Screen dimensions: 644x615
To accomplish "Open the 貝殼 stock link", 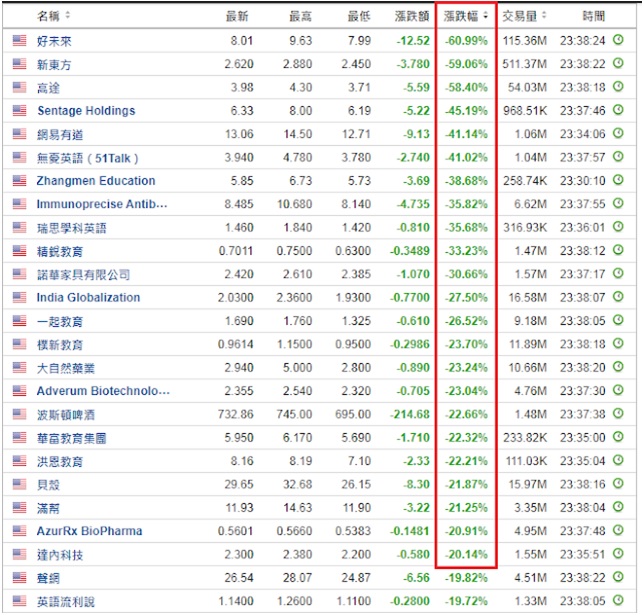I will point(48,485).
